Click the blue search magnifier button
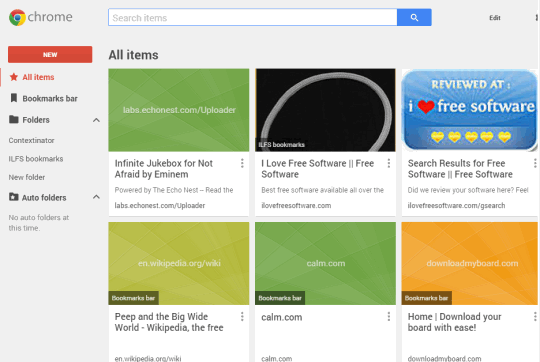The height and width of the screenshot is (362, 540). coord(414,18)
